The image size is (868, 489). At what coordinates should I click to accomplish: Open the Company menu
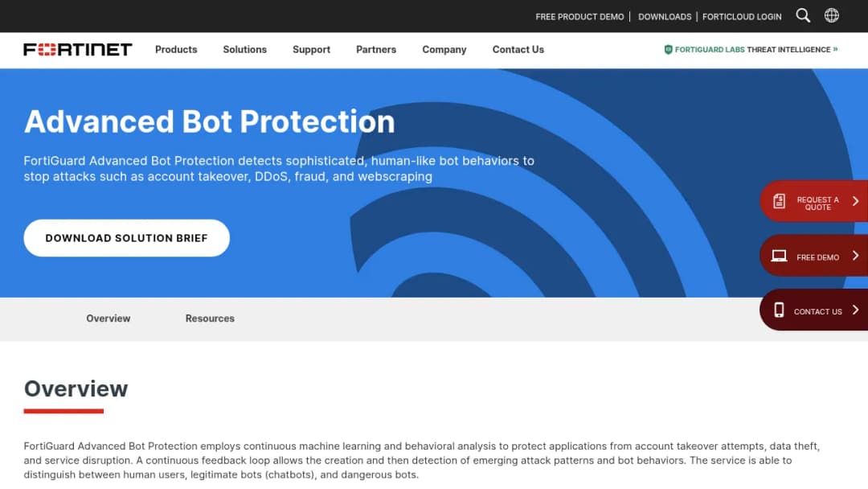444,50
